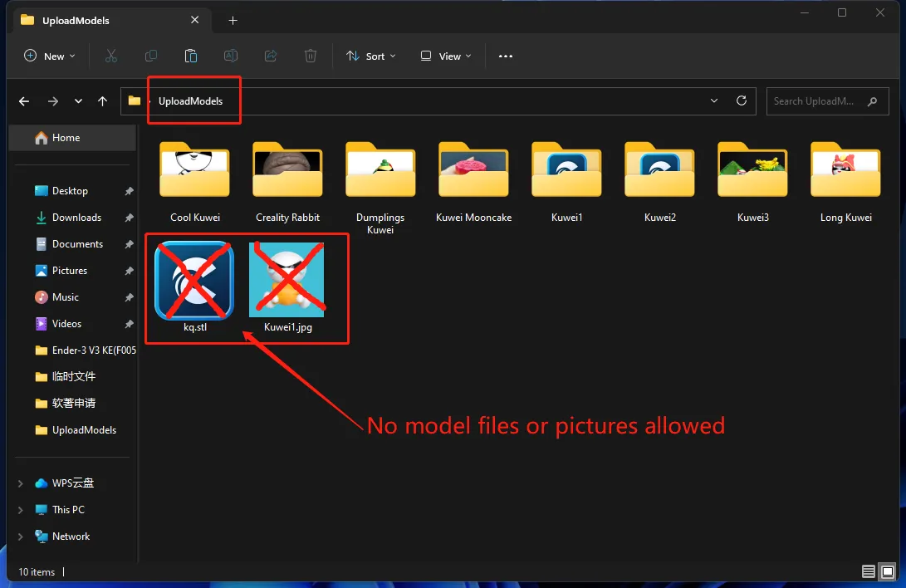Click the Cut scissors icon

111,56
